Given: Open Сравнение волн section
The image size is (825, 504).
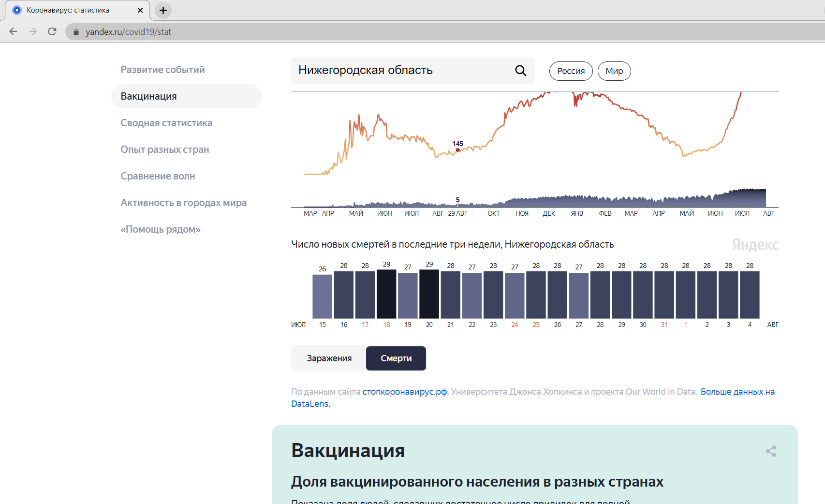Looking at the screenshot, I should point(158,176).
